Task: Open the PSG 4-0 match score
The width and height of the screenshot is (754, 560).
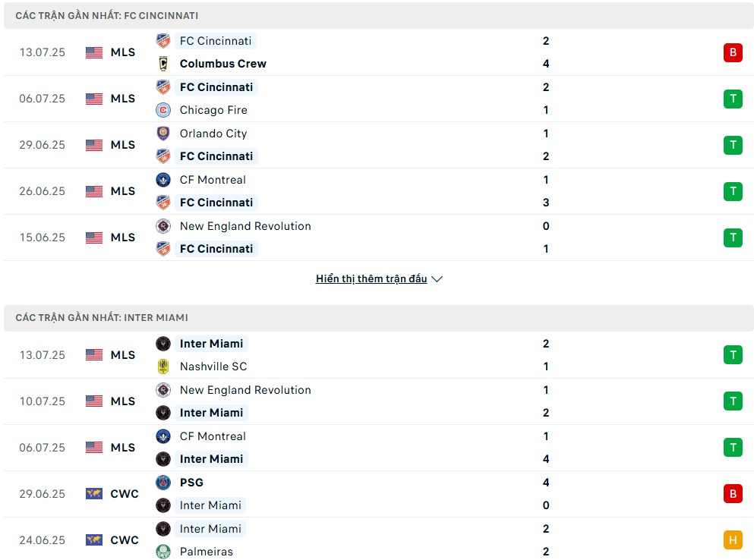Action: [x=546, y=494]
